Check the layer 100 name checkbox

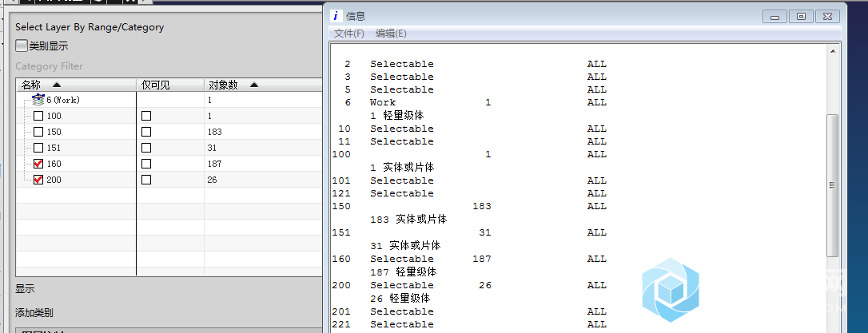[x=38, y=116]
